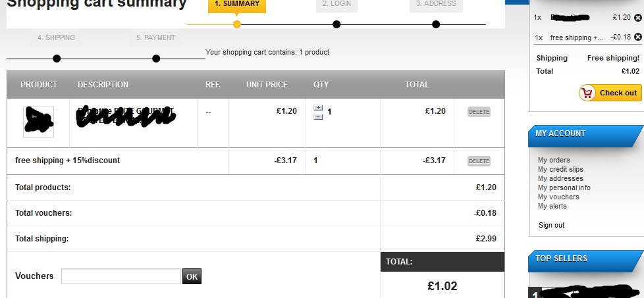Go to the 3. Address step
Image resolution: width=644 pixels, height=298 pixels.
point(435,4)
